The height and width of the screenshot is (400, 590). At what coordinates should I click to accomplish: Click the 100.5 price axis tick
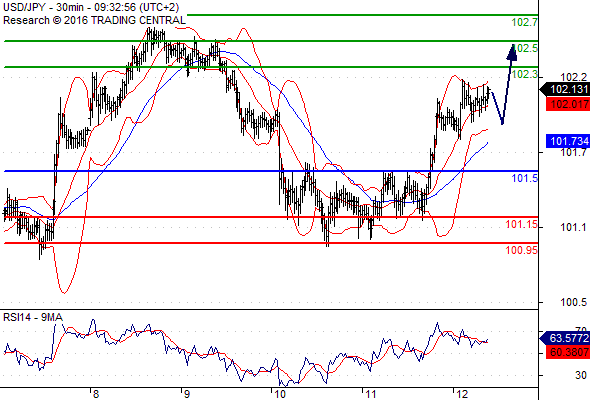[573, 302]
